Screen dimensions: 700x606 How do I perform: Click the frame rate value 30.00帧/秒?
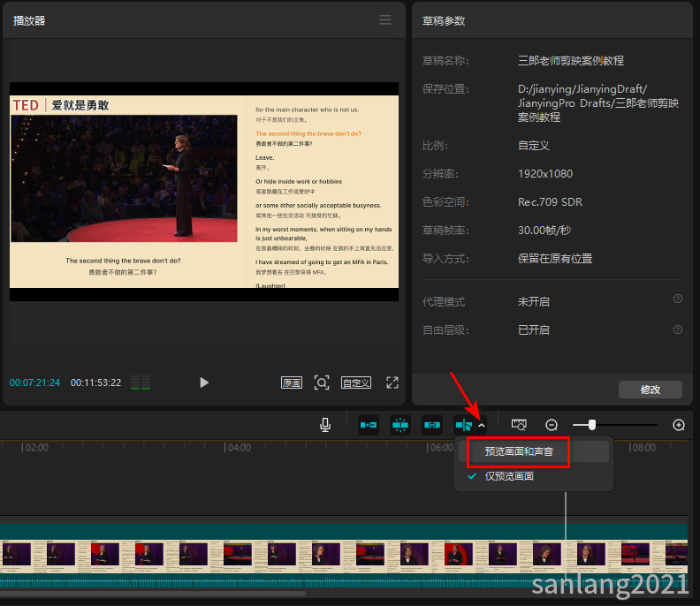(x=544, y=231)
